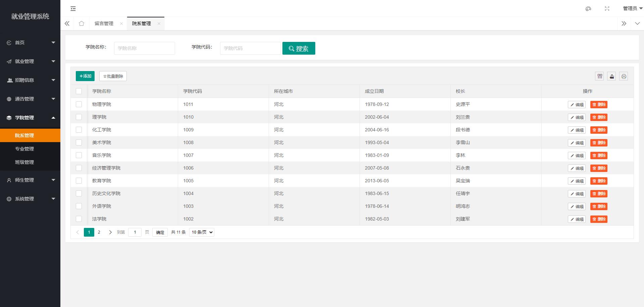Check the 理学院 row checkbox
The height and width of the screenshot is (307, 644).
tap(79, 117)
